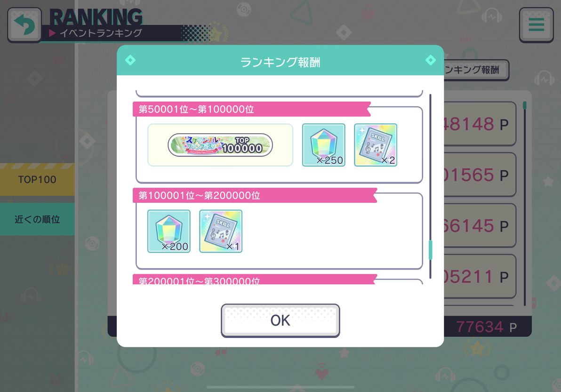Click the reward list scrollbar thumb
The image size is (561, 392).
click(x=431, y=250)
